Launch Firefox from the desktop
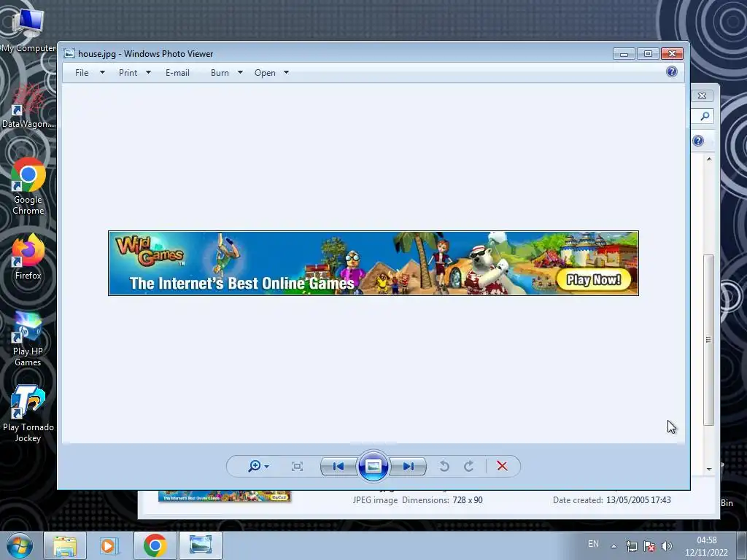This screenshot has height=560, width=747. (x=28, y=257)
